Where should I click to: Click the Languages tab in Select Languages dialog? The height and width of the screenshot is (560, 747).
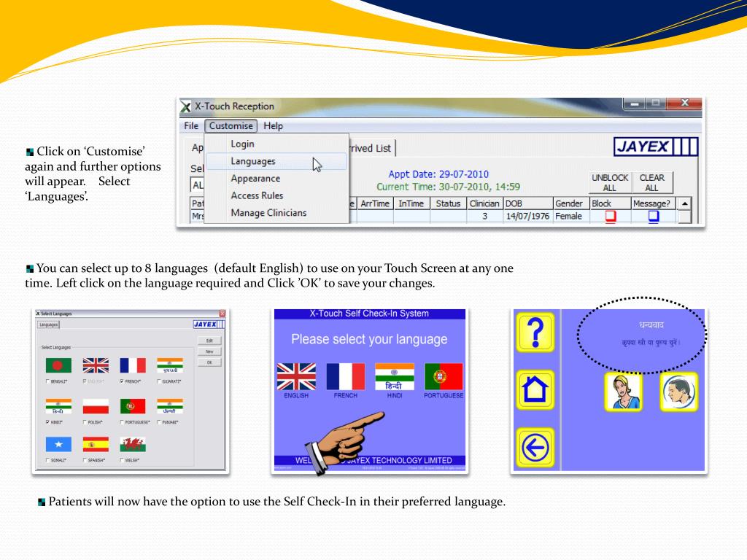tap(48, 324)
